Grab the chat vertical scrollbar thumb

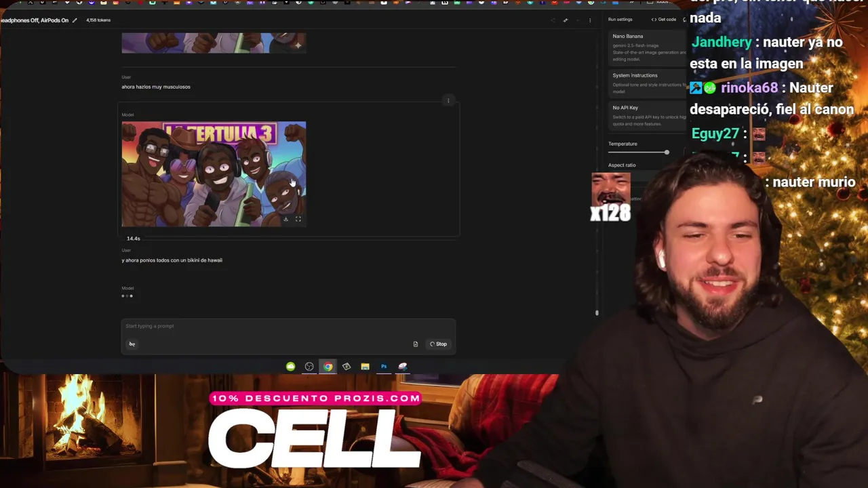597,313
